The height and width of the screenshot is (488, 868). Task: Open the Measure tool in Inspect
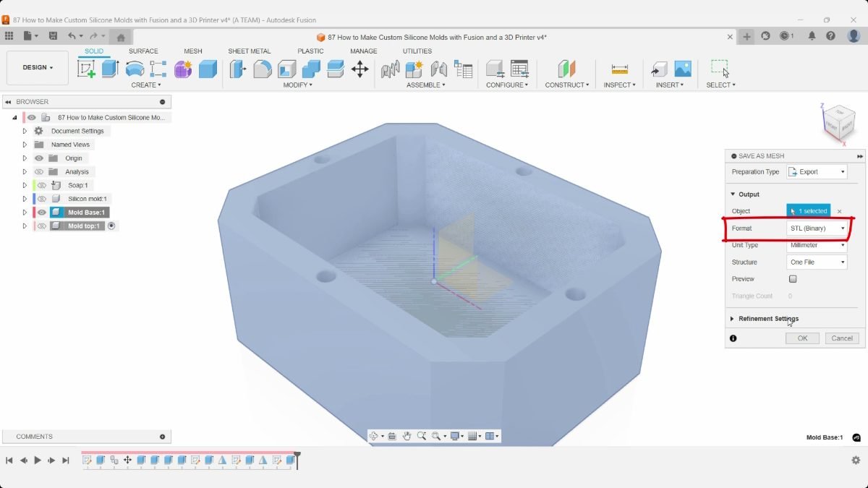point(619,69)
